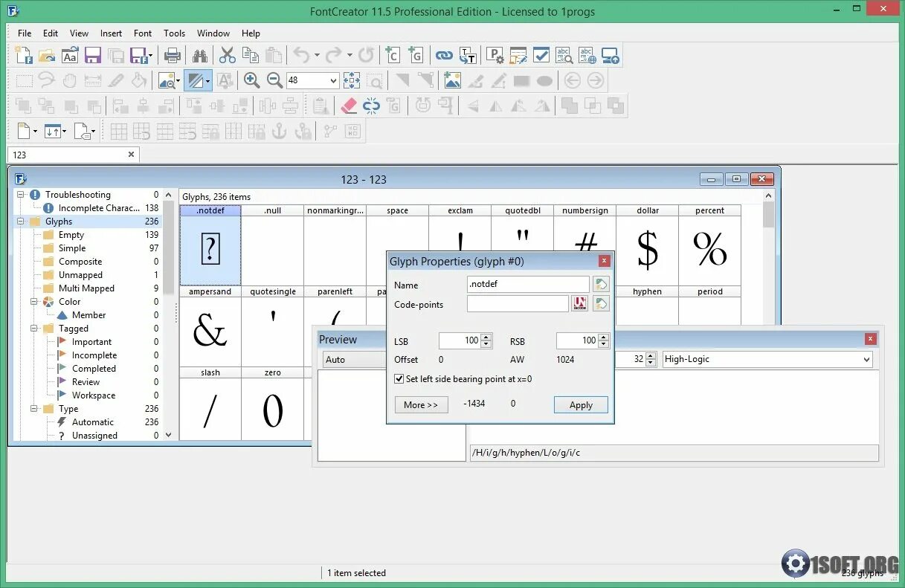Click the blue chain link icon
905x588 pixels.
444,55
